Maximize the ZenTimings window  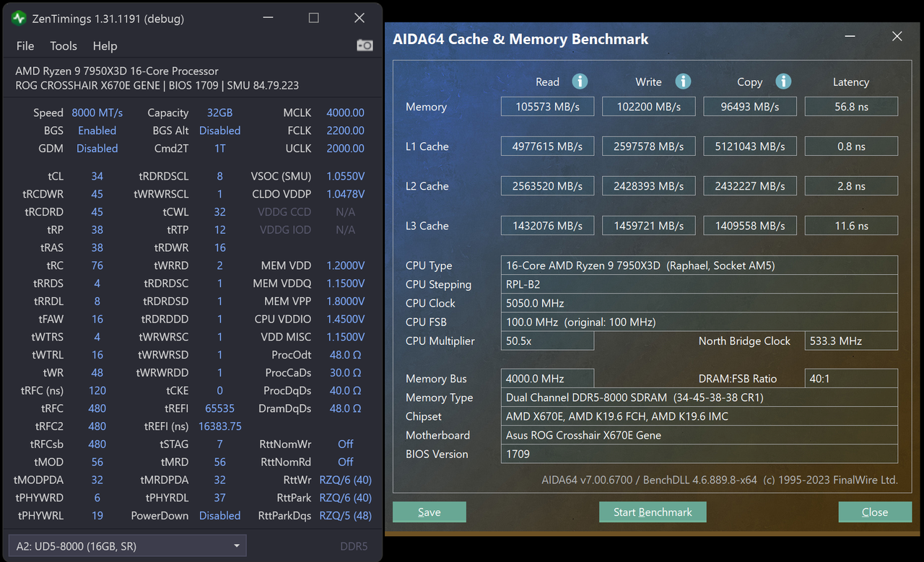coord(313,18)
